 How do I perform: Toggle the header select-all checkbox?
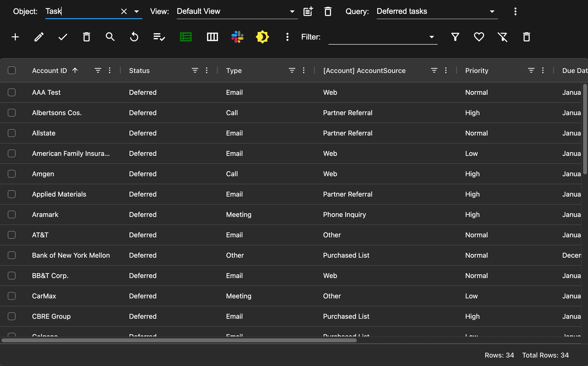(x=12, y=71)
